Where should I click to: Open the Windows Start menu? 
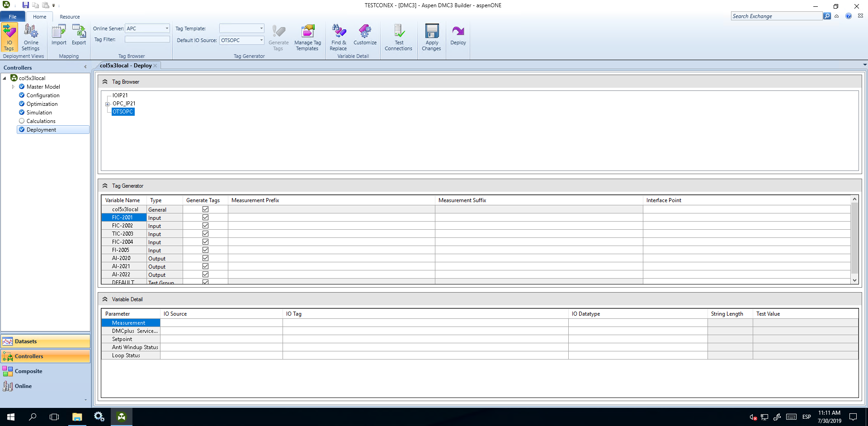click(x=11, y=417)
